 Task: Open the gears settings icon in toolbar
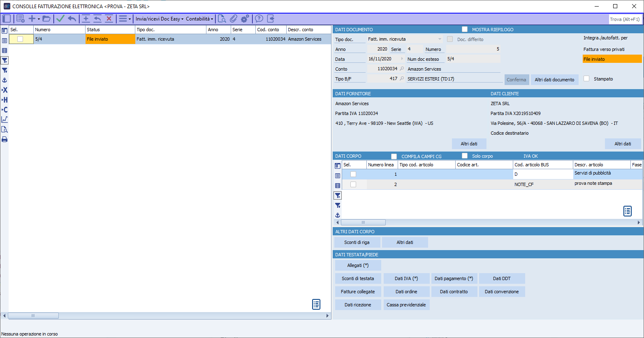point(245,18)
